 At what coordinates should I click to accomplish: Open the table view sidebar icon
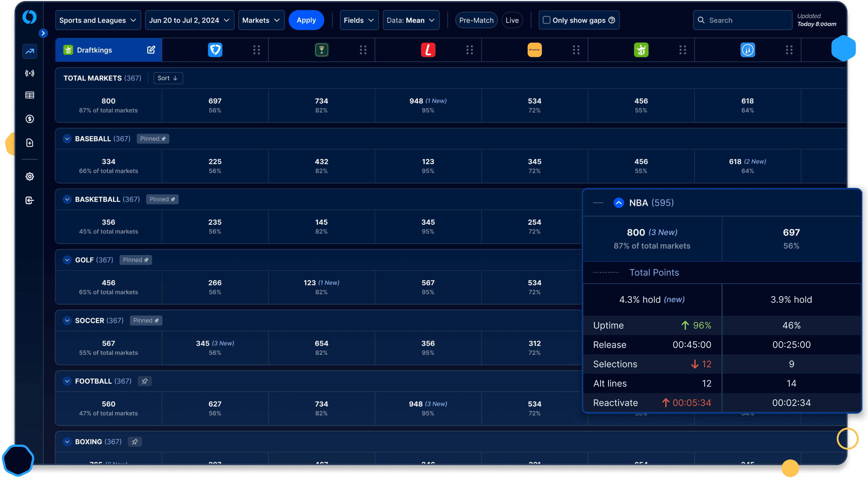click(30, 95)
